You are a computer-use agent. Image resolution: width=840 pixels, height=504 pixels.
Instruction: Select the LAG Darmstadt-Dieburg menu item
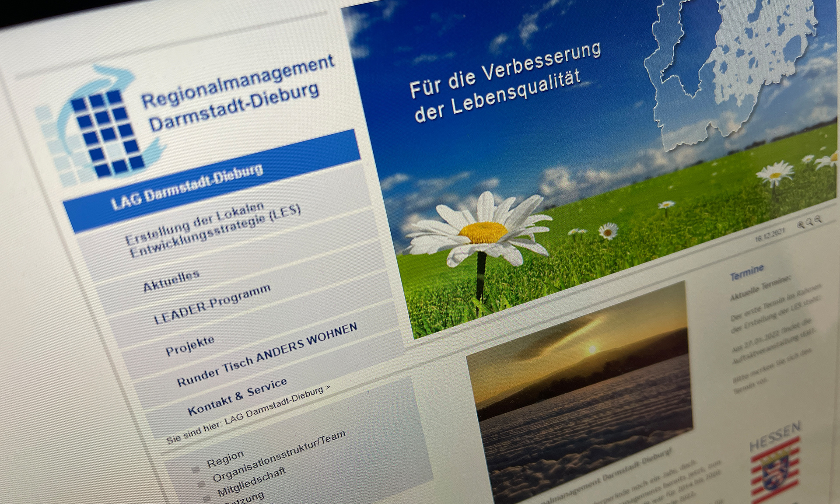(x=187, y=187)
